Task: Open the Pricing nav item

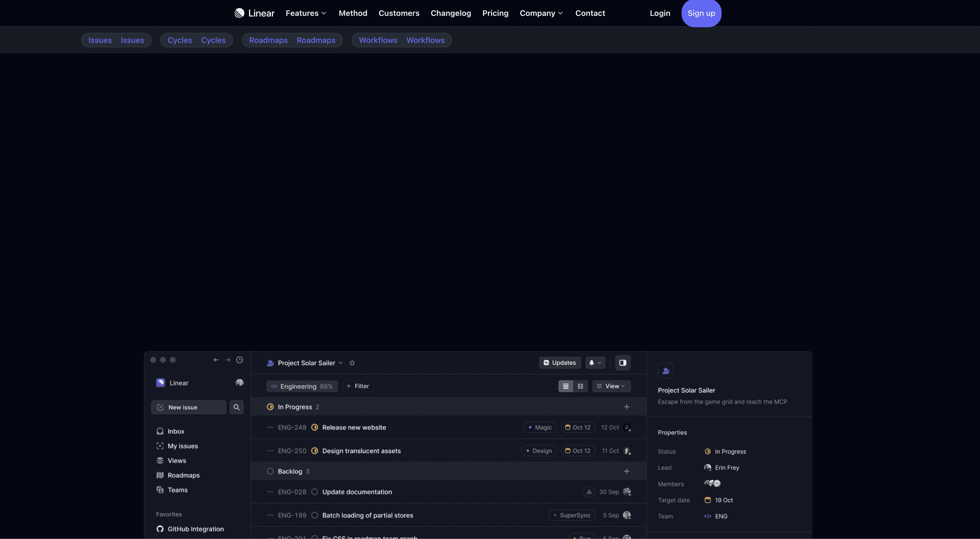Action: [495, 13]
